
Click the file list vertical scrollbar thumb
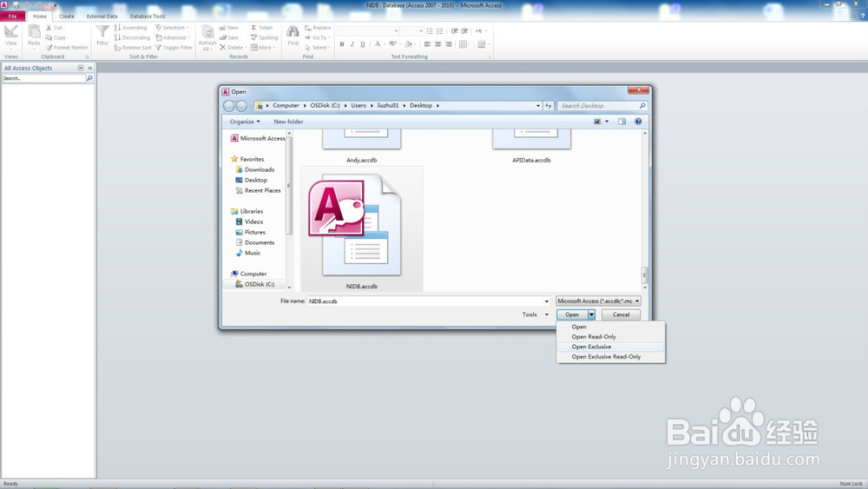click(x=645, y=274)
